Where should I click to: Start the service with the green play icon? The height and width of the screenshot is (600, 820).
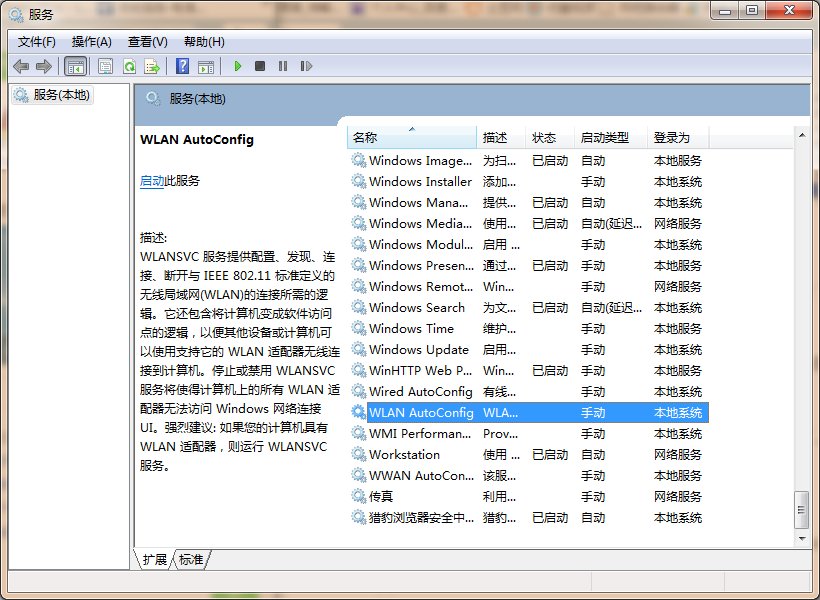pos(237,66)
